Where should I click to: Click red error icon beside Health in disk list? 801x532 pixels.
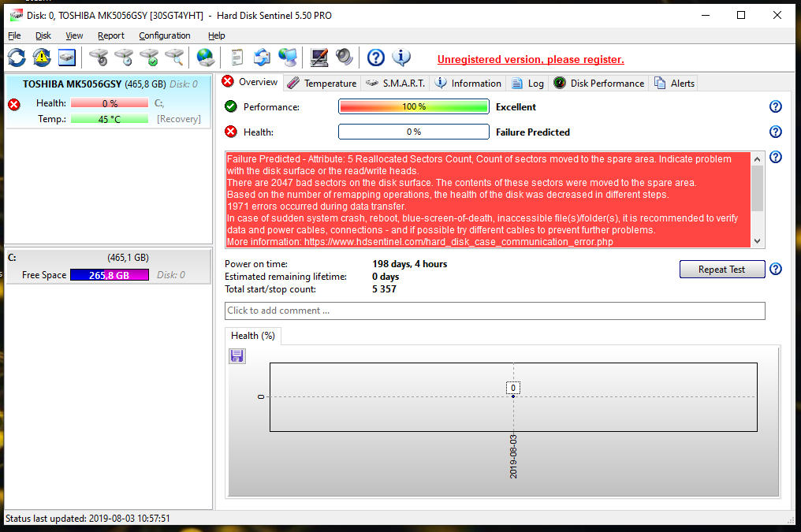14,105
